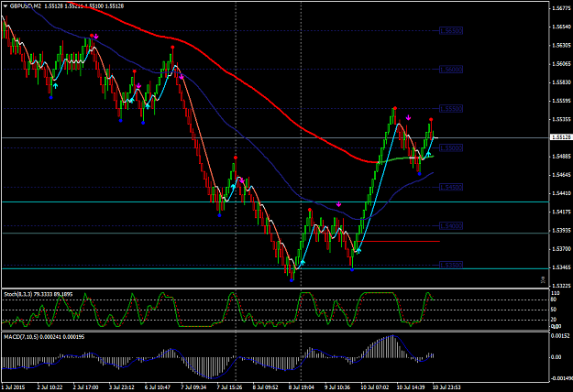Click the 1.53700 price axis value
Viewport: 573px width, 392px height.
tap(562, 249)
